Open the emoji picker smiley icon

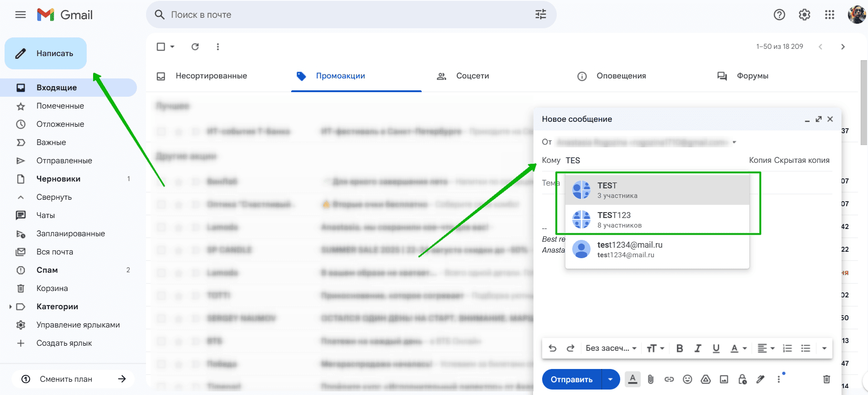coord(687,379)
